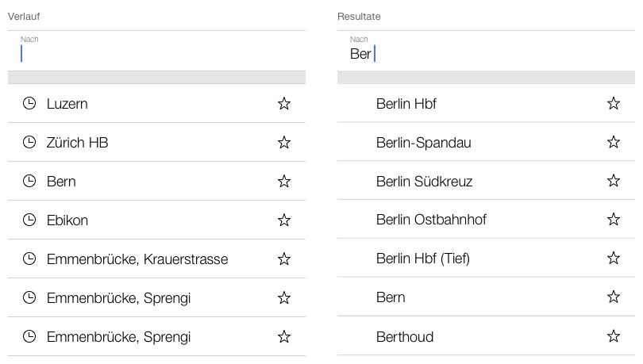This screenshot has width=643, height=364.
Task: Choose Zürich HB from the history list
Action: (77, 143)
